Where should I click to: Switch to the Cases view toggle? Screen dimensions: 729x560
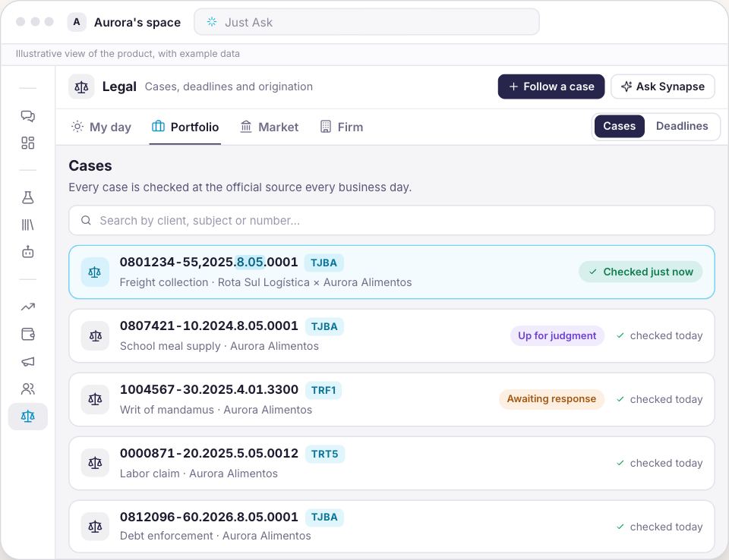coord(619,126)
